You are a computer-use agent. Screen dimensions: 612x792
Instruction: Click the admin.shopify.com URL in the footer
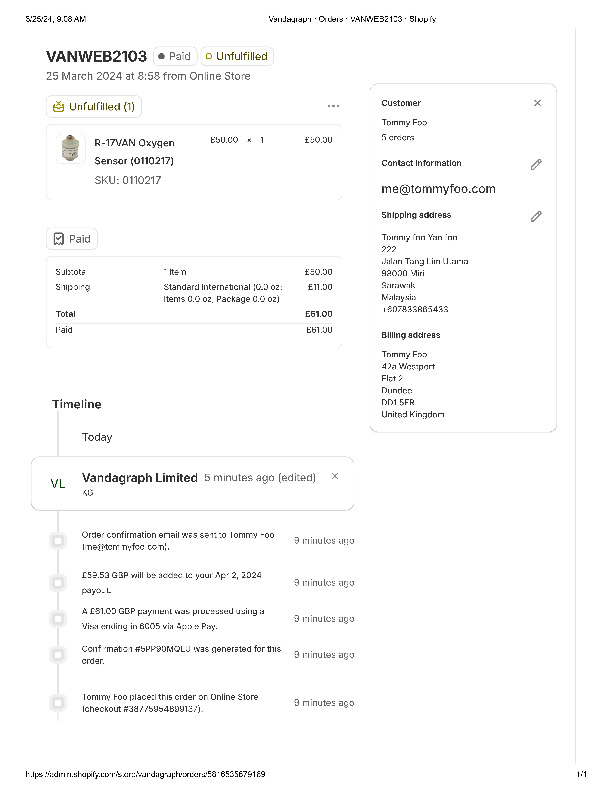click(145, 774)
